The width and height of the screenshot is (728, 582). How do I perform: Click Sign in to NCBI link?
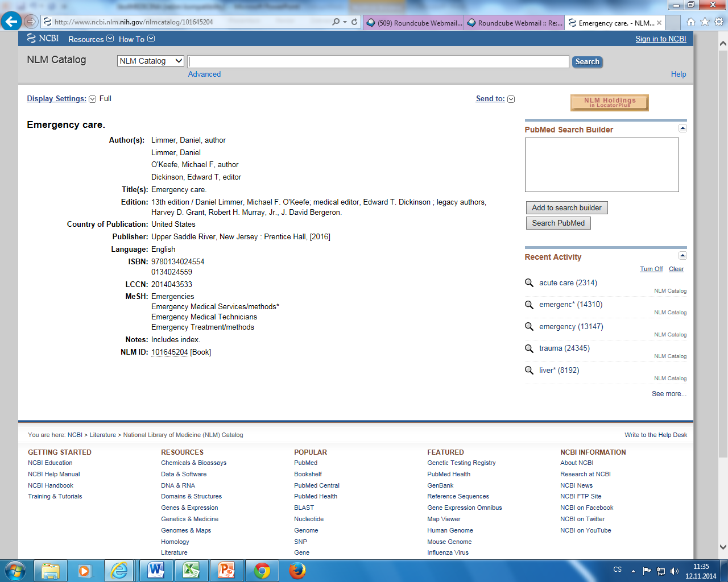pos(661,39)
